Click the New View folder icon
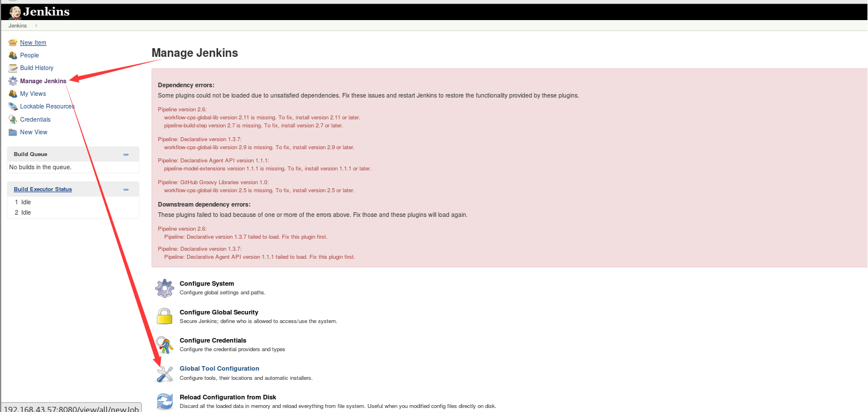This screenshot has height=412, width=868. 13,132
